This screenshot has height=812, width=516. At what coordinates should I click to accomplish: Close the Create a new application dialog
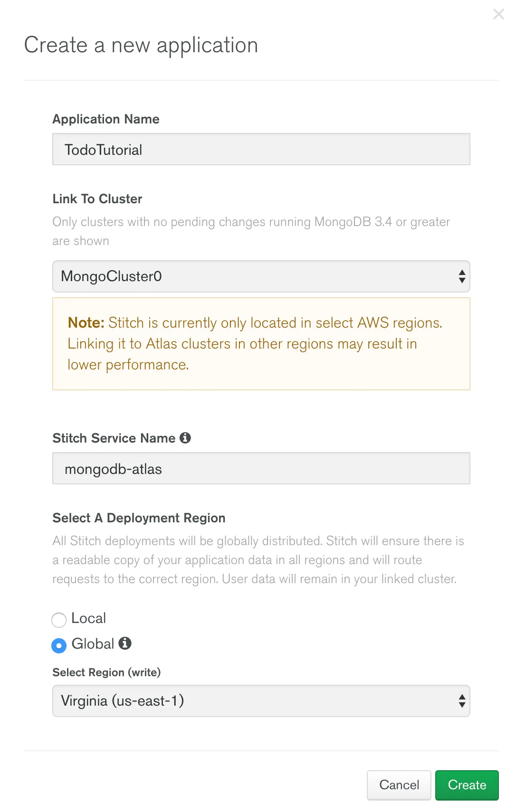click(498, 14)
